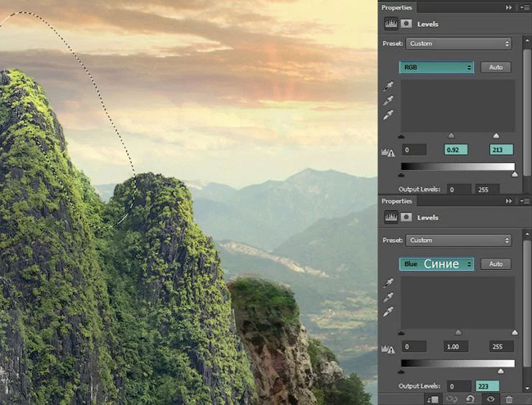Click the output level field showing 223
The image size is (532, 405).
click(487, 386)
